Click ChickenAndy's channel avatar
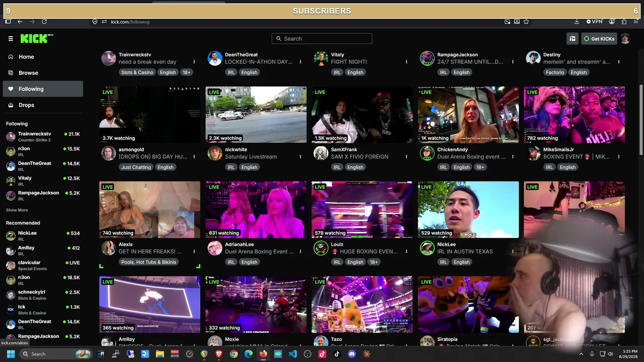This screenshot has height=362, width=644. click(x=427, y=153)
